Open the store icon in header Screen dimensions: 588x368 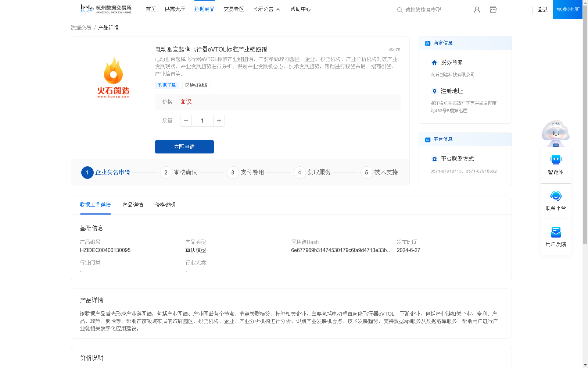(x=493, y=10)
